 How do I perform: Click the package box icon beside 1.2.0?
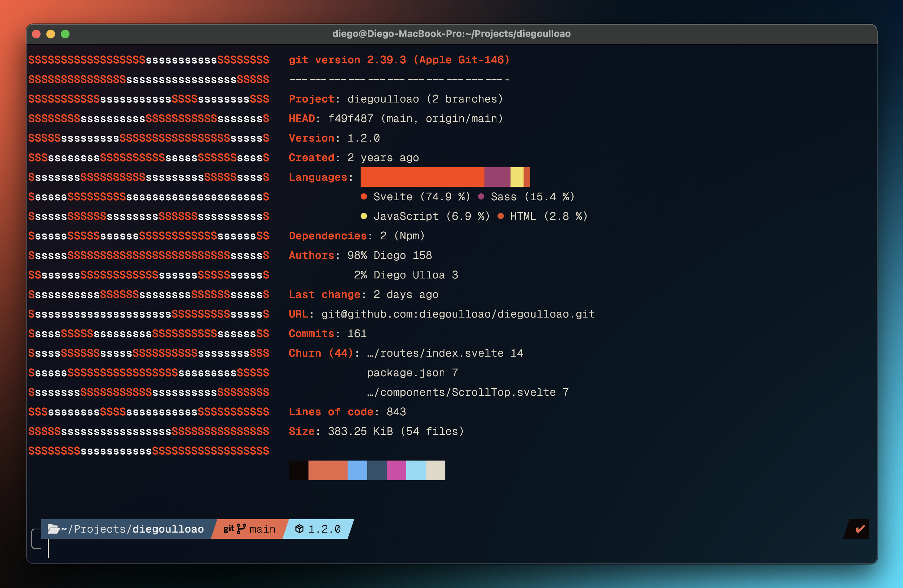[299, 529]
